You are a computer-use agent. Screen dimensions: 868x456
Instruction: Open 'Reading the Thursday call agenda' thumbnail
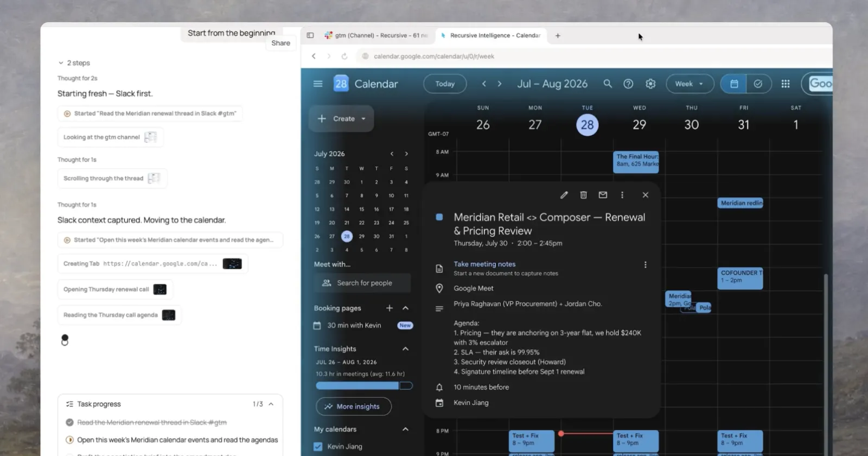point(169,315)
